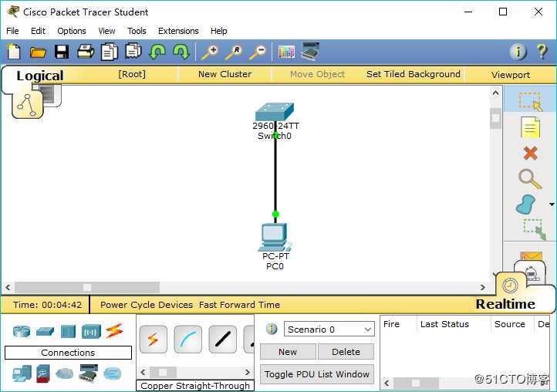Click the PC0 device on canvas

275,237
